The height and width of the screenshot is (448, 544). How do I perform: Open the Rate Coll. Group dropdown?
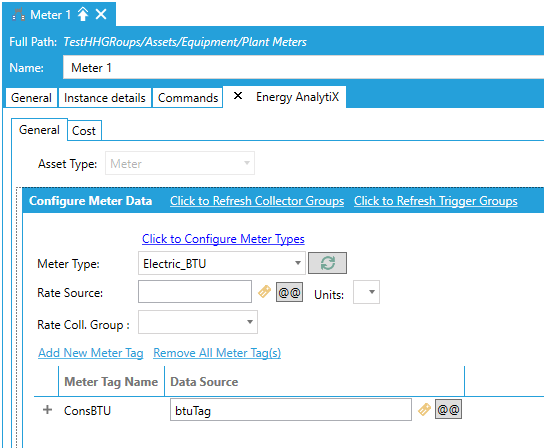[x=198, y=322]
